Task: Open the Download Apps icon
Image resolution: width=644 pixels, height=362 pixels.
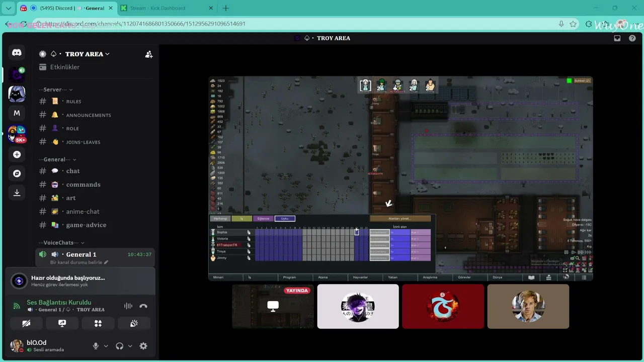Action: (17, 193)
